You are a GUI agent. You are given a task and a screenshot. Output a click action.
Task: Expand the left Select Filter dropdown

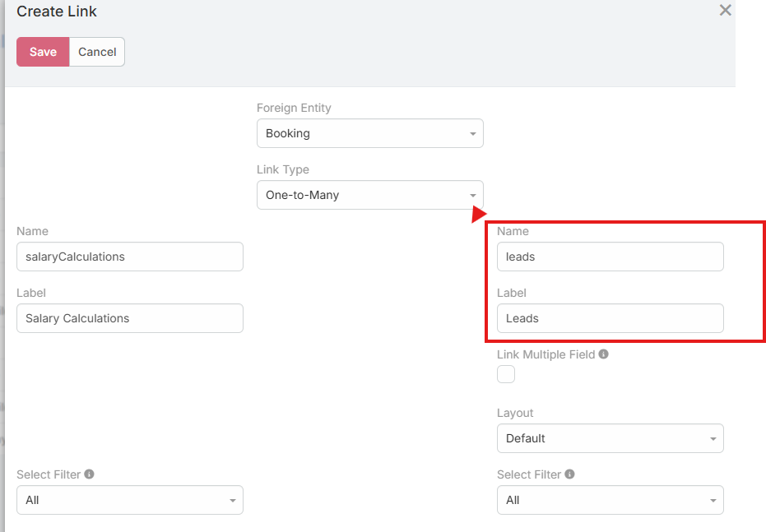click(x=129, y=500)
